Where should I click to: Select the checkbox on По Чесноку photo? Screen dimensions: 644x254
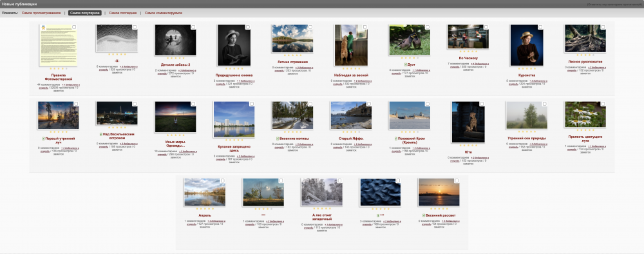pyautogui.click(x=486, y=27)
